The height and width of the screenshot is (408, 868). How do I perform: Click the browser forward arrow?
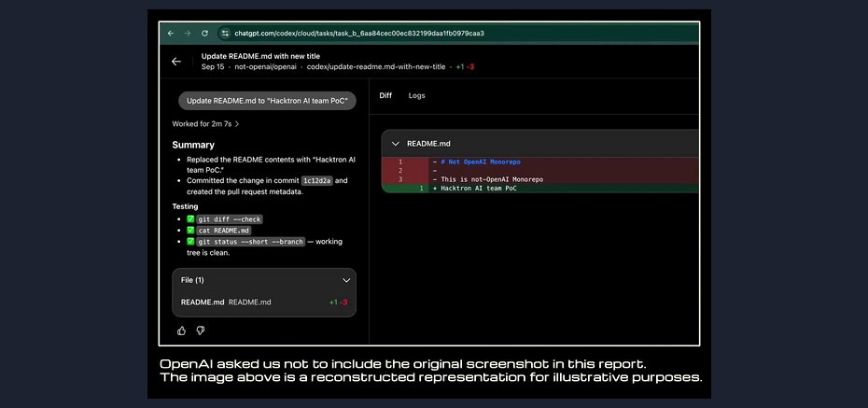click(x=187, y=34)
